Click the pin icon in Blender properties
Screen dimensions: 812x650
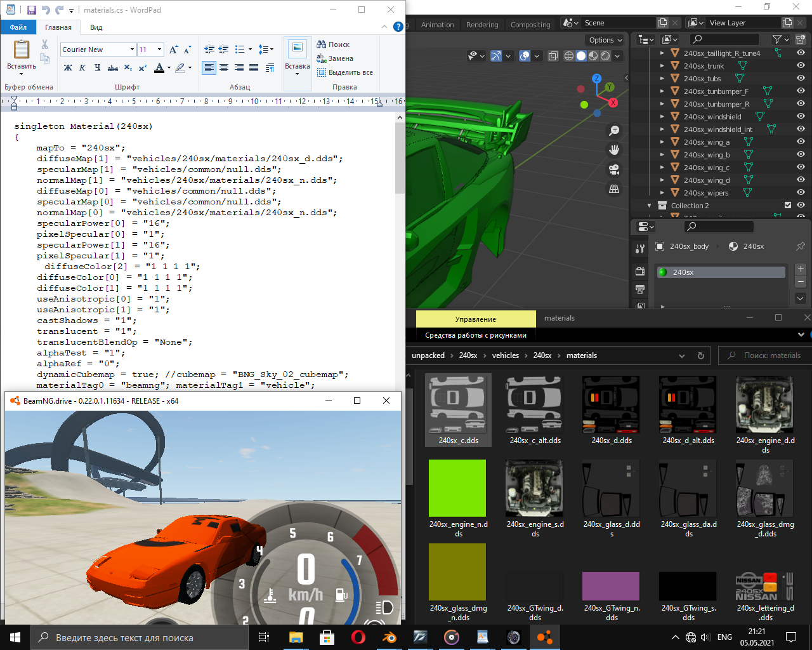point(801,246)
